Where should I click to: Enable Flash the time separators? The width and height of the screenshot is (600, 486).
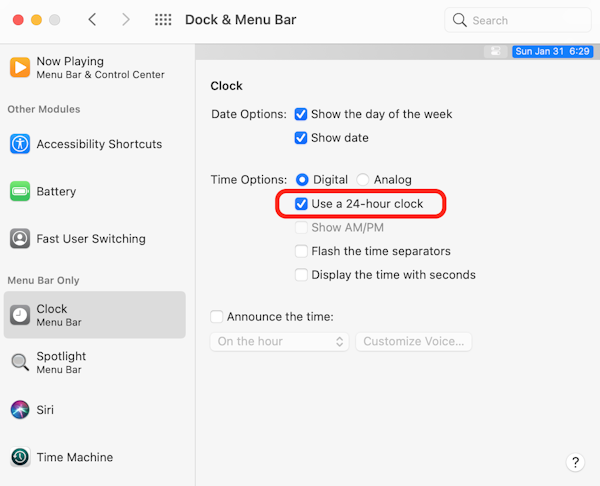pos(301,251)
